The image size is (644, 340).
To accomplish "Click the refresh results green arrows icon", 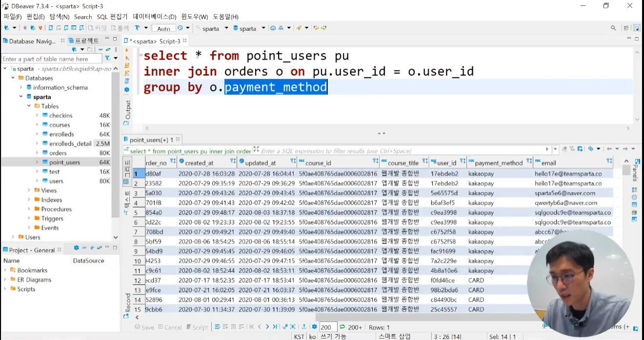I will click(x=342, y=327).
